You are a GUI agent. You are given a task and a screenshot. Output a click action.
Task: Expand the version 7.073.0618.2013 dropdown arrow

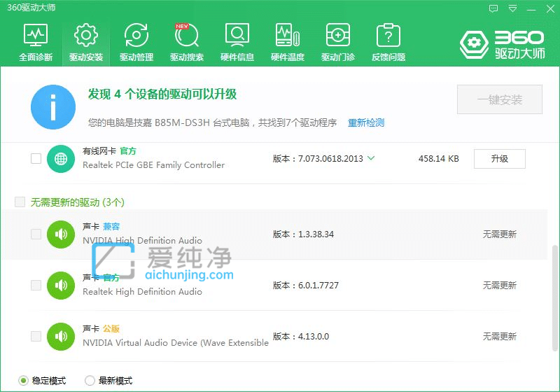tap(371, 158)
